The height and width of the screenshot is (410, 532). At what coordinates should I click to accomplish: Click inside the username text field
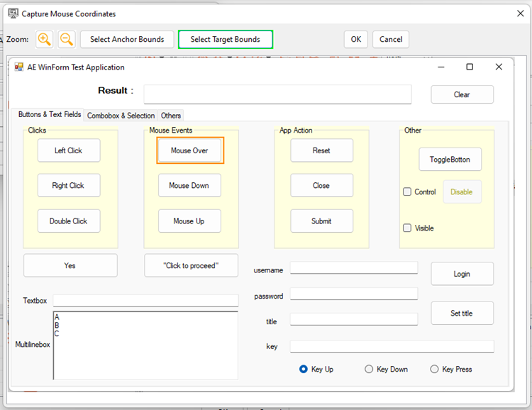point(353,268)
